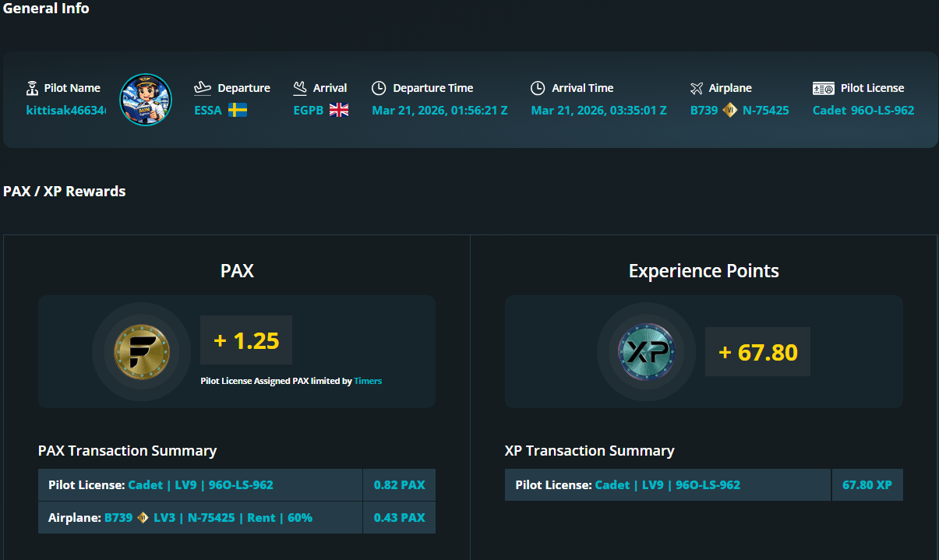The image size is (939, 560).
Task: Open airplane N-75425 in General Info
Action: coord(765,110)
